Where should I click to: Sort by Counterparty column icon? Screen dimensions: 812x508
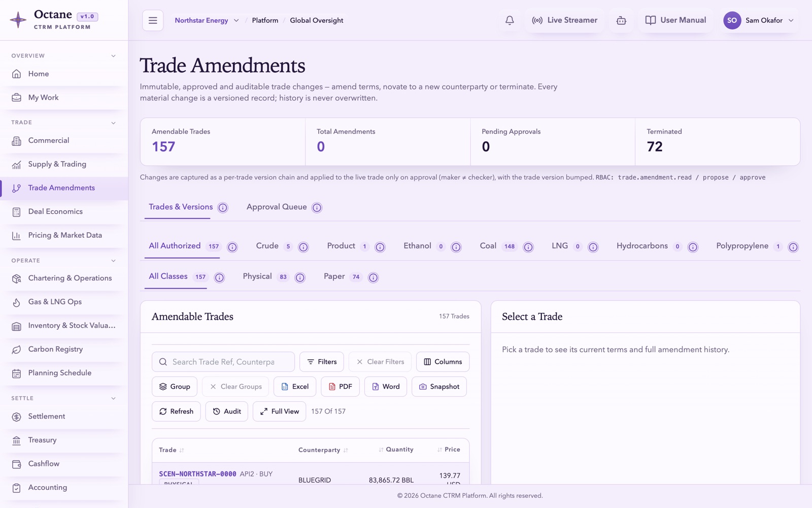coord(346,451)
